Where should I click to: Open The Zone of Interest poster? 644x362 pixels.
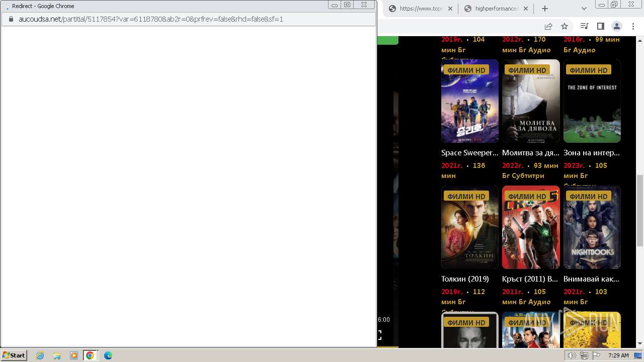592,101
